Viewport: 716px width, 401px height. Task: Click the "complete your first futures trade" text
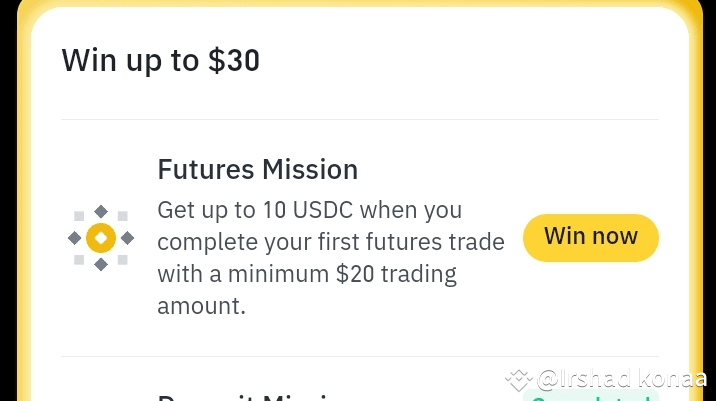point(312,243)
